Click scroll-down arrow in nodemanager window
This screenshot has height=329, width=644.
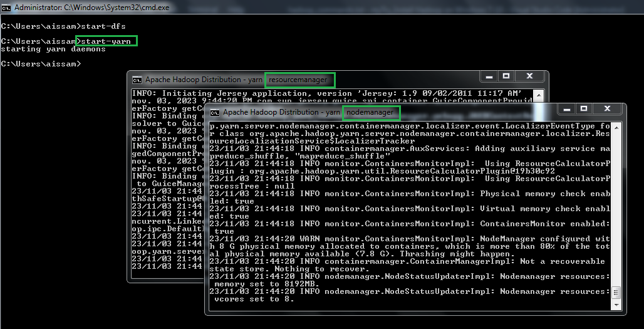[x=616, y=305]
